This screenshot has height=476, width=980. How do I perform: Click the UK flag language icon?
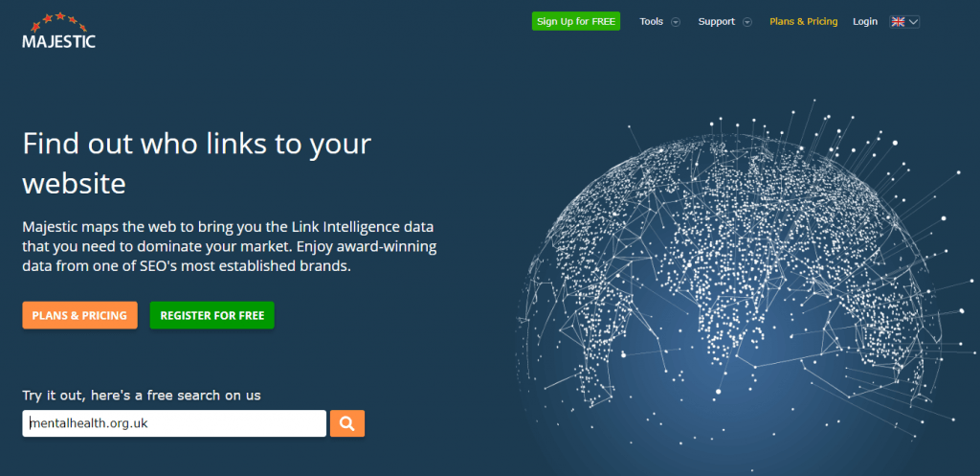(898, 22)
